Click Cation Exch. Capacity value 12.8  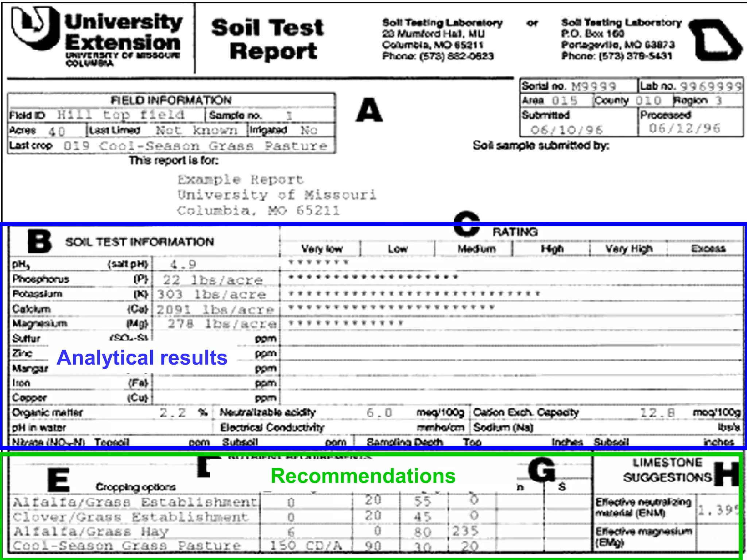tap(657, 413)
